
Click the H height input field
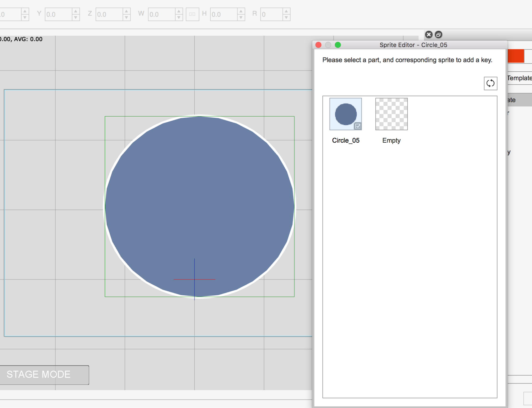tap(224, 14)
